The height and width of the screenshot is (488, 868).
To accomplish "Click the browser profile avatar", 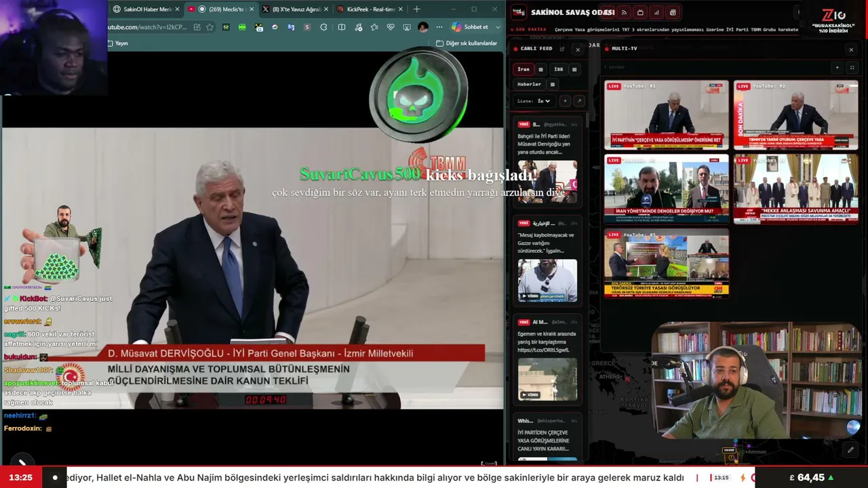I will click(423, 27).
